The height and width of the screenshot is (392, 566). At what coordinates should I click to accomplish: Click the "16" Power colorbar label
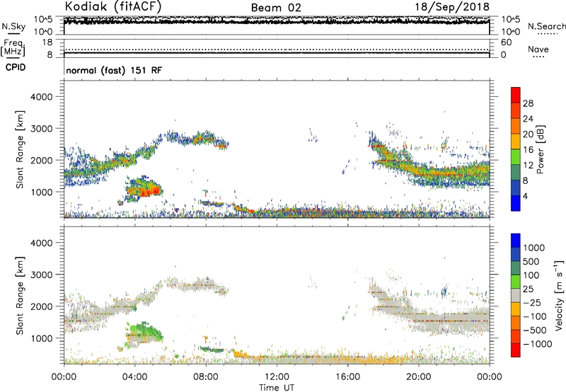tap(528, 150)
